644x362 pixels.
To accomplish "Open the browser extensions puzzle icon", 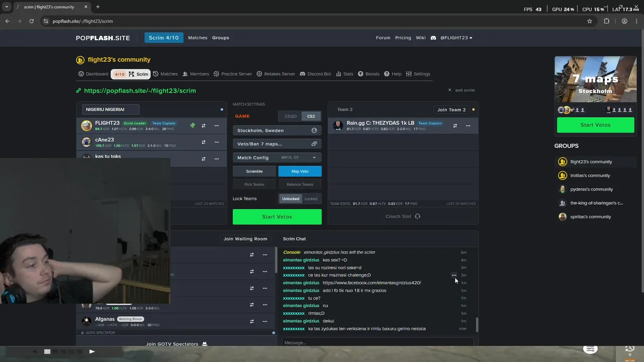I will [606, 21].
